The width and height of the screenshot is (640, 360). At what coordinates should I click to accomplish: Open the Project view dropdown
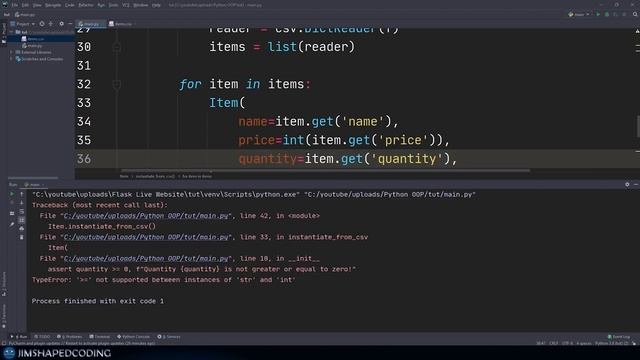click(23, 24)
